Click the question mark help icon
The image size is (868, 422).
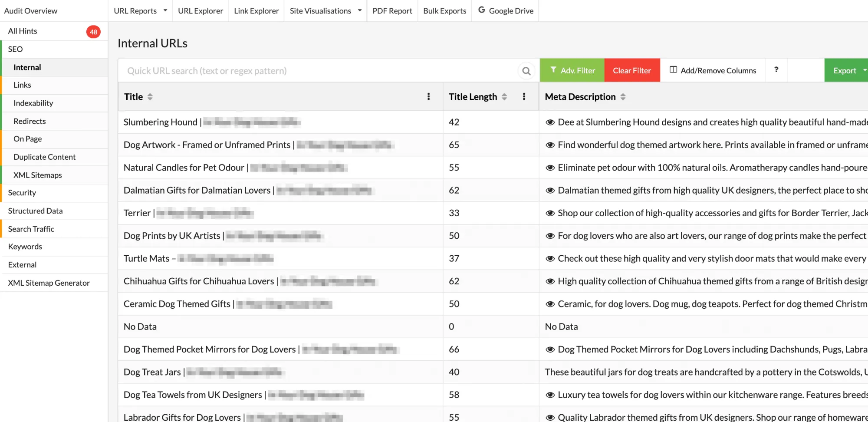776,70
